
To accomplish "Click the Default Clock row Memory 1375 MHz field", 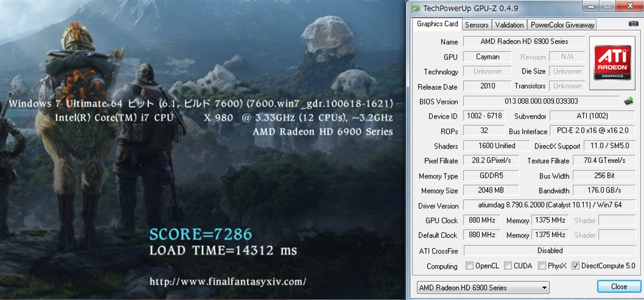I will click(x=550, y=235).
